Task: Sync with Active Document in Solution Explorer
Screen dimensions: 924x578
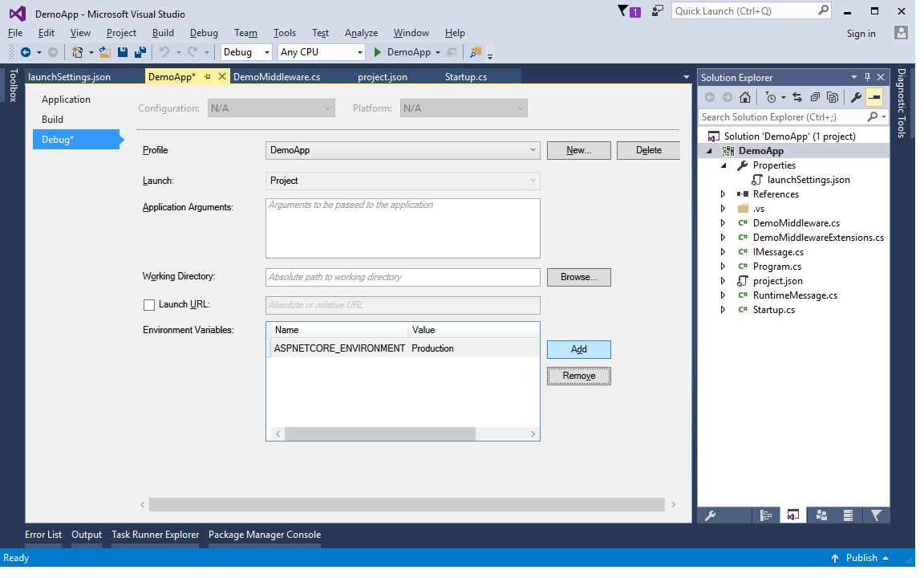Action: [797, 97]
